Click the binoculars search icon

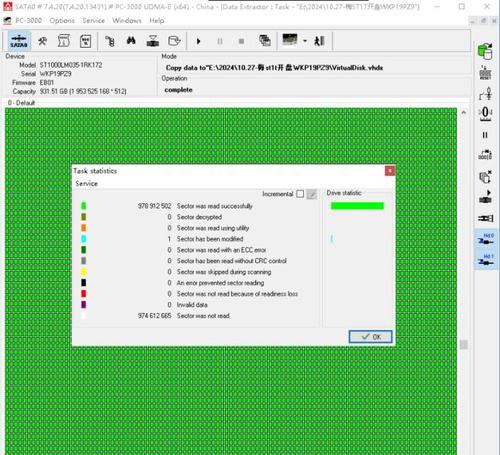[x=131, y=41]
